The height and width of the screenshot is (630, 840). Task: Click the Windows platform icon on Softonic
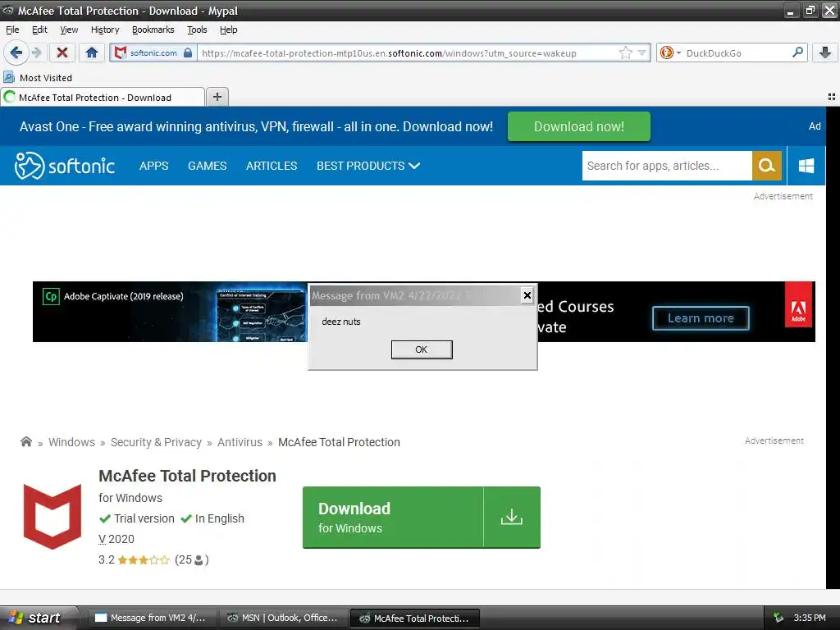pyautogui.click(x=806, y=166)
